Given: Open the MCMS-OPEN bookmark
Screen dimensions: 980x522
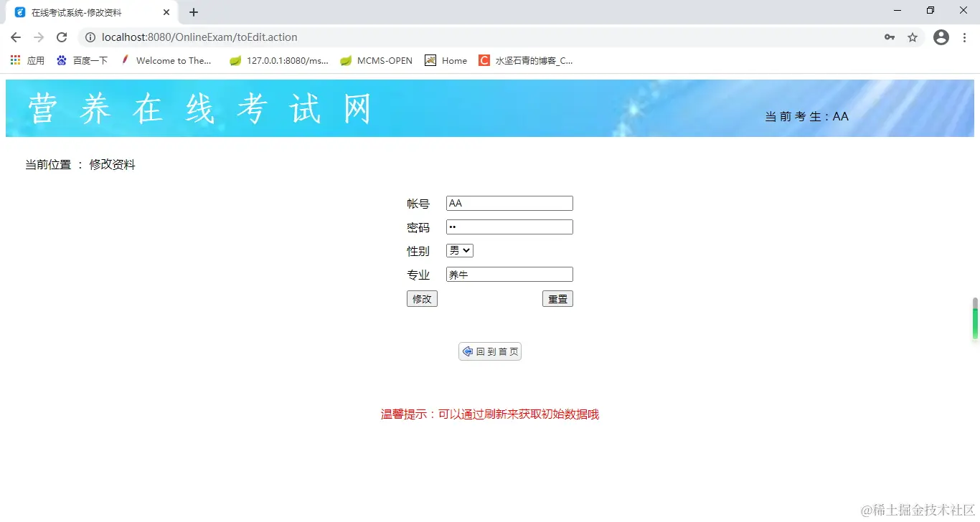Looking at the screenshot, I should coord(375,60).
